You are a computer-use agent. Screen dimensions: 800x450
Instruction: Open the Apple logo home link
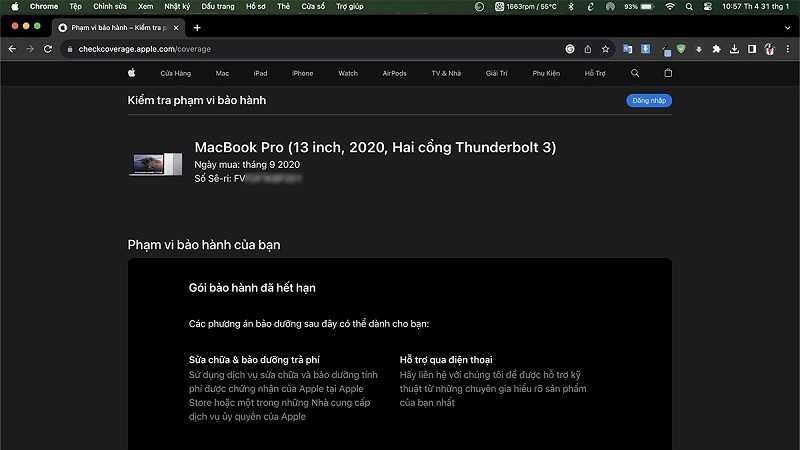[132, 73]
